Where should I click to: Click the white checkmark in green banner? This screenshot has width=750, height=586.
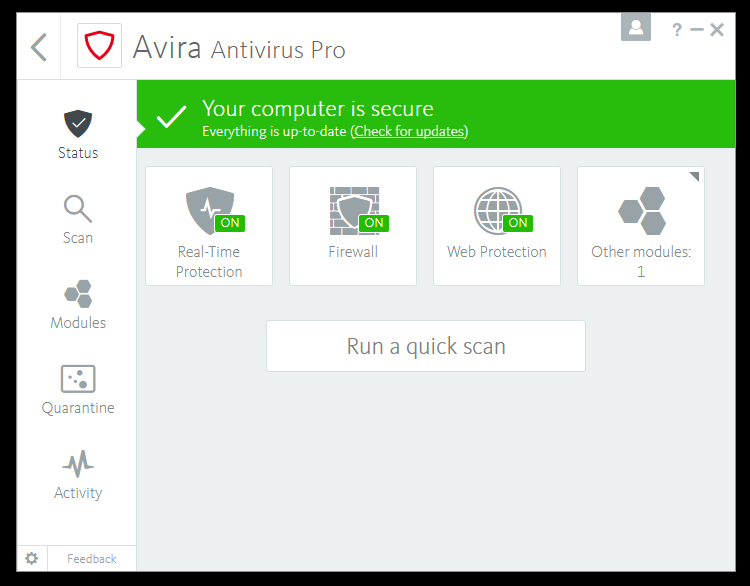(x=171, y=116)
